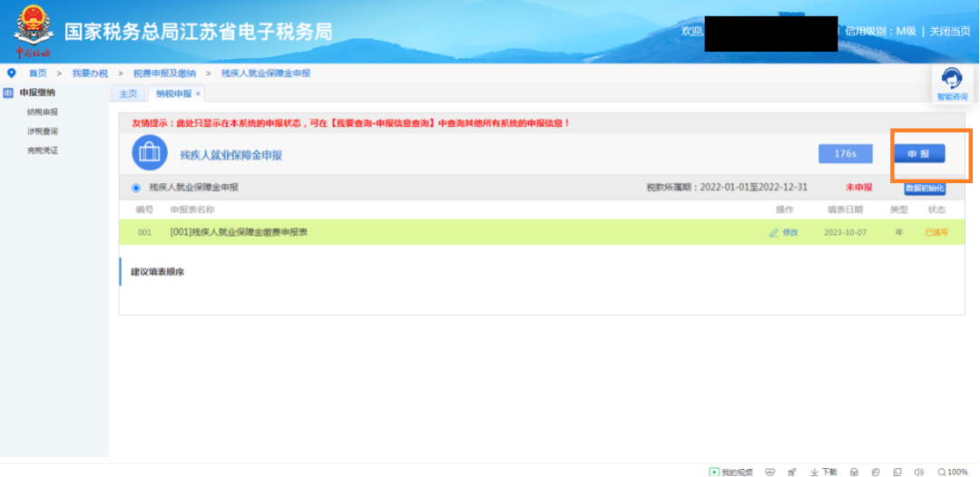
Task: Click the heart health icon in status bar
Action: pyautogui.click(x=770, y=472)
